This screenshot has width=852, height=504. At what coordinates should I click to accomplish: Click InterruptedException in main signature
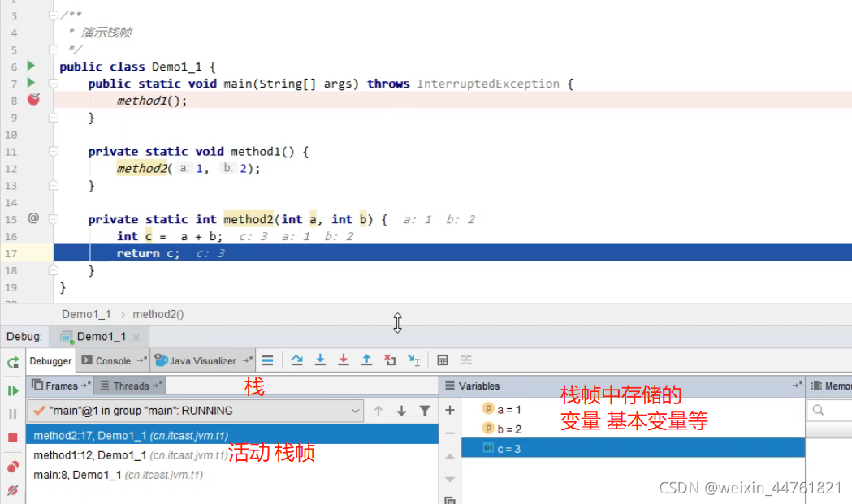(x=488, y=84)
